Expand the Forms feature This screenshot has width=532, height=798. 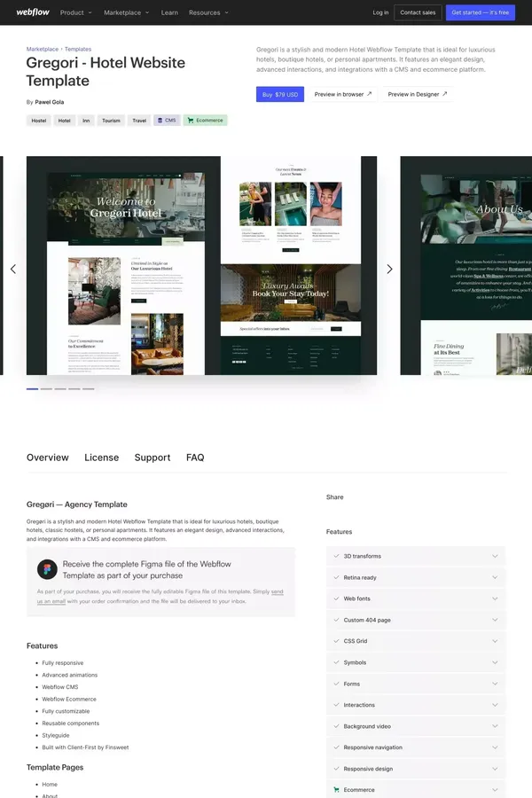click(x=416, y=684)
